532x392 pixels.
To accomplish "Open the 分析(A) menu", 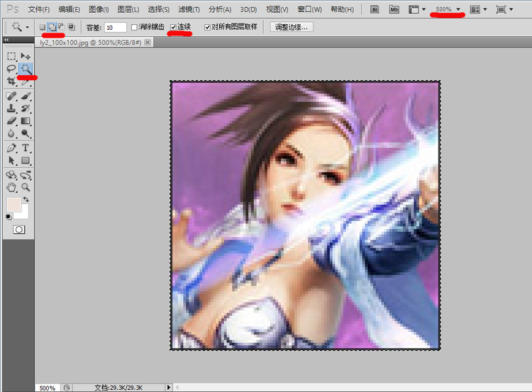I will pyautogui.click(x=220, y=9).
